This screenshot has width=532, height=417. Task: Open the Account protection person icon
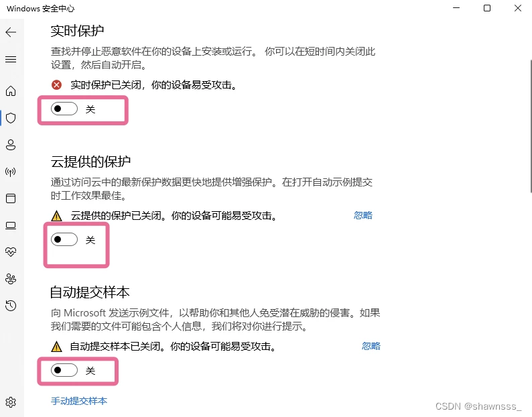[x=11, y=145]
